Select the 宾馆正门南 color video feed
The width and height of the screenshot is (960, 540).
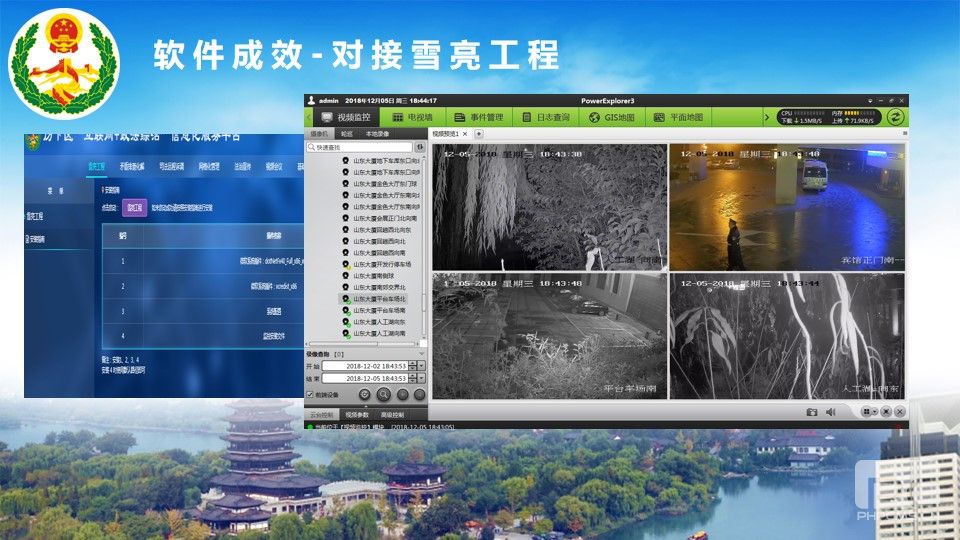tap(787, 207)
